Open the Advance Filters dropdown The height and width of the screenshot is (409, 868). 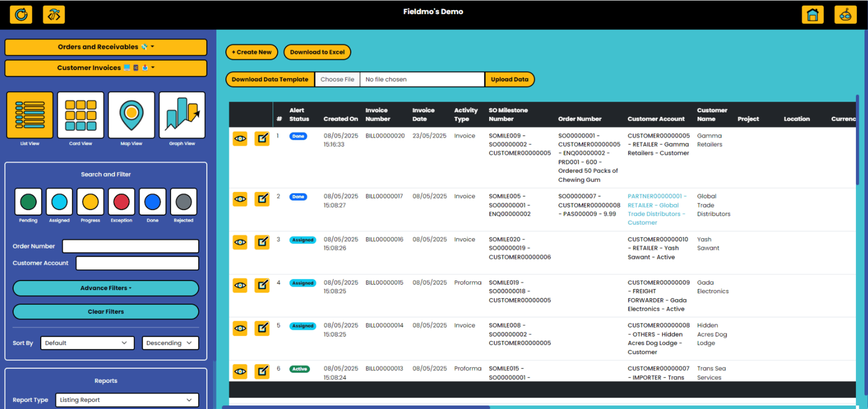click(x=106, y=288)
